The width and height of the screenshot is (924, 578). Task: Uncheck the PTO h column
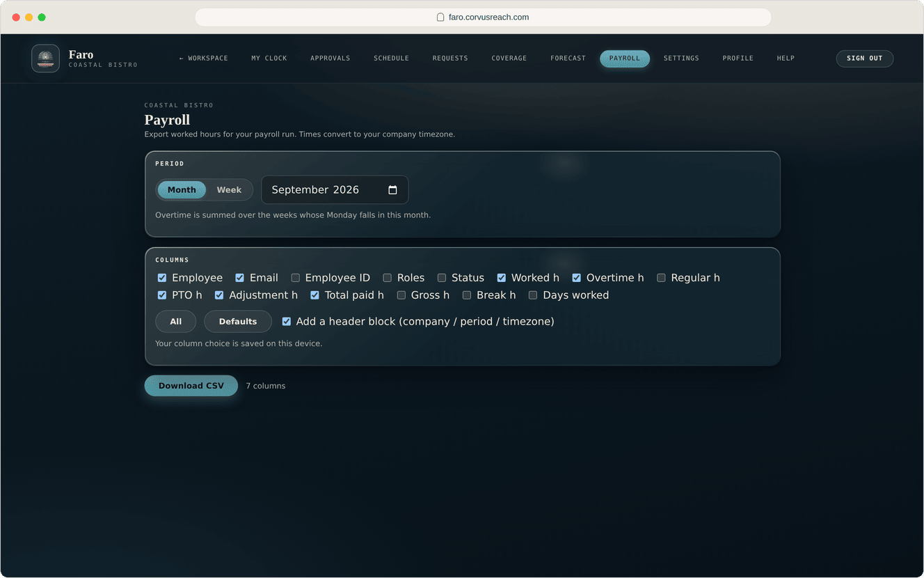(162, 295)
